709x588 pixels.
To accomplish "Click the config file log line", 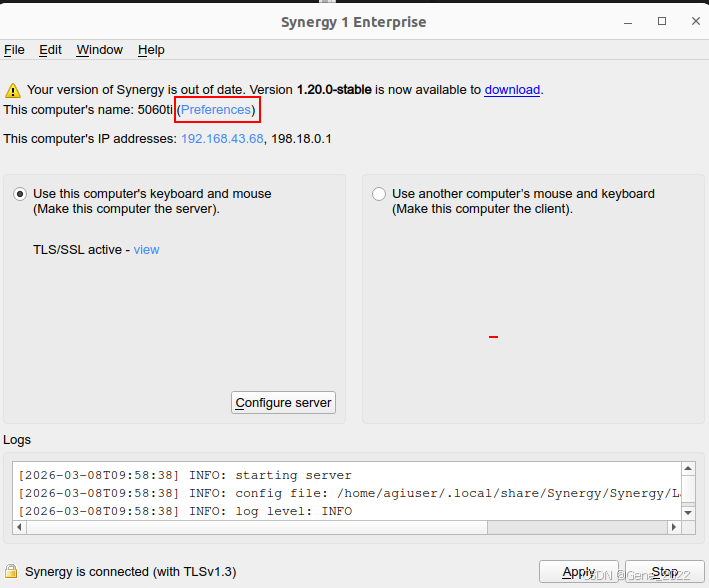I will click(349, 493).
